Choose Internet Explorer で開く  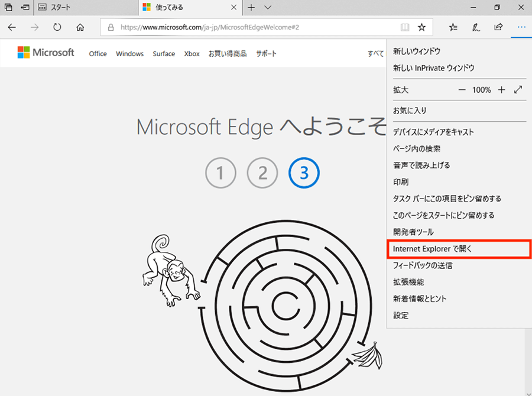tap(459, 249)
